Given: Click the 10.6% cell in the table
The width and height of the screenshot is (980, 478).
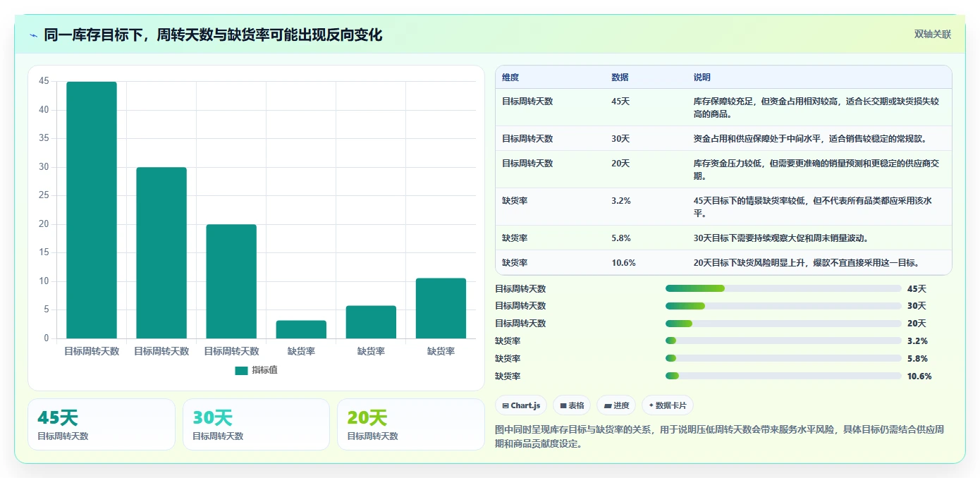Looking at the screenshot, I should pos(623,263).
